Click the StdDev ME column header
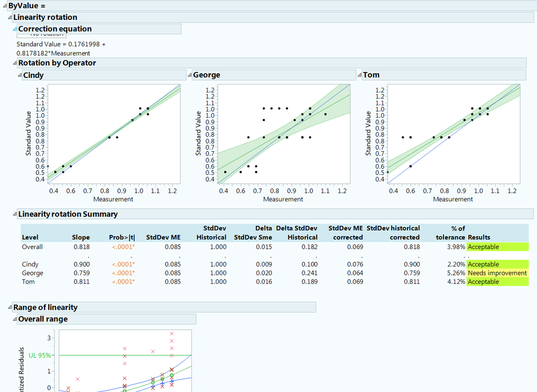 (163, 237)
